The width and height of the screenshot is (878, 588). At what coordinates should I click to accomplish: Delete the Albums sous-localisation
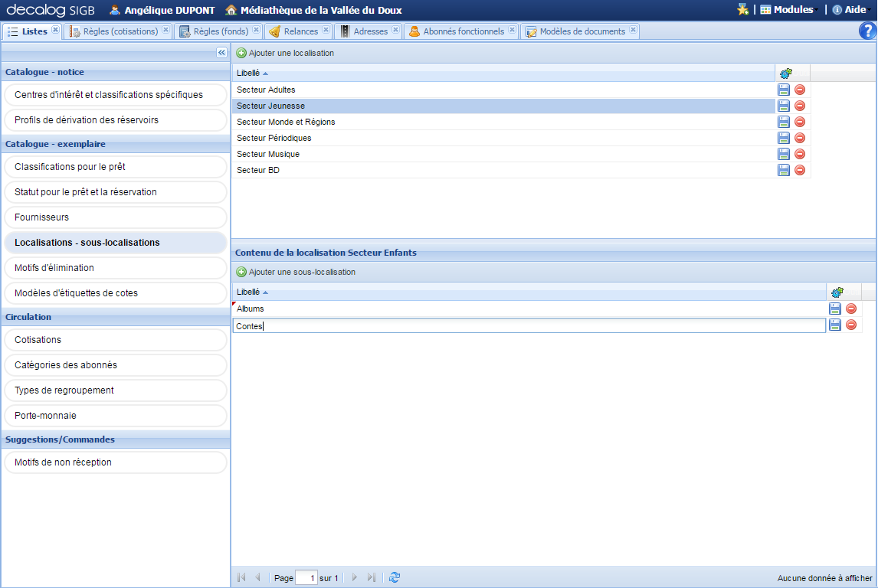(850, 309)
